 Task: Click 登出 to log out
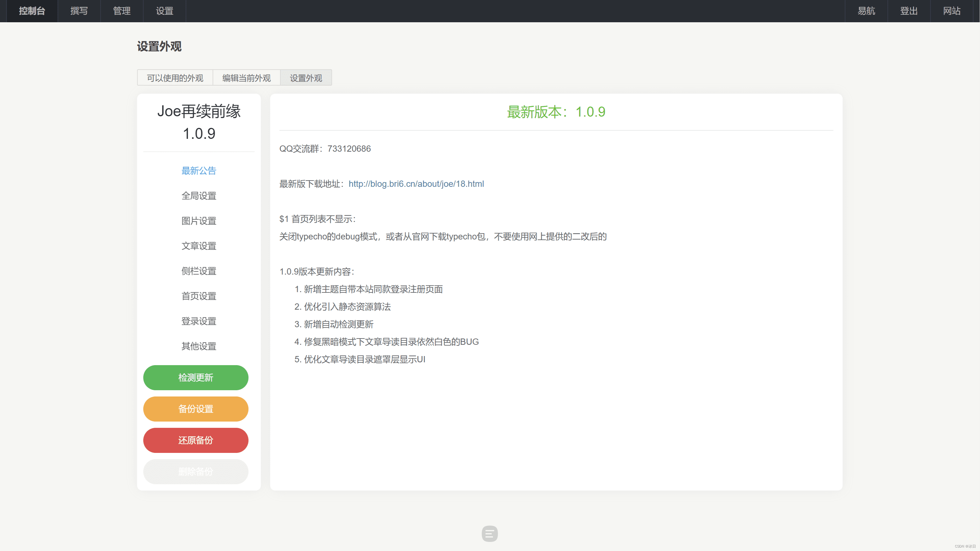coord(908,11)
